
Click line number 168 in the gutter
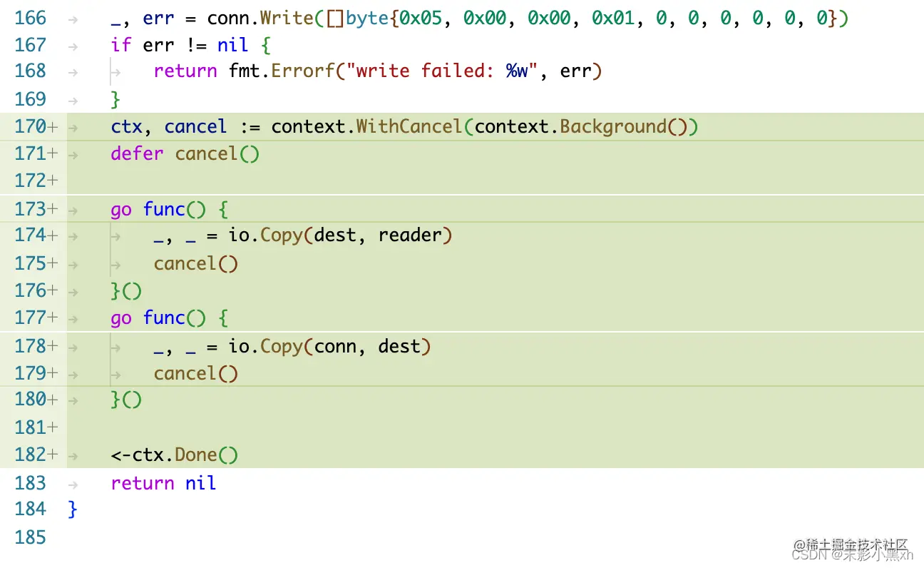point(30,71)
